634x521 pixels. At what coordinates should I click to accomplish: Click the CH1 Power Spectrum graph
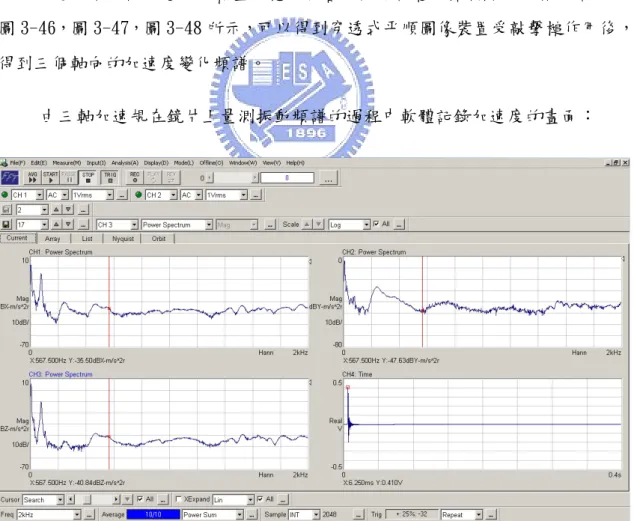169,302
